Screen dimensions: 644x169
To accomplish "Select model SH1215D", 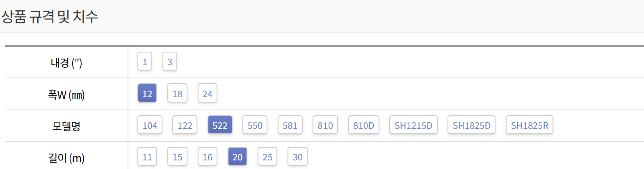I will click(413, 125).
